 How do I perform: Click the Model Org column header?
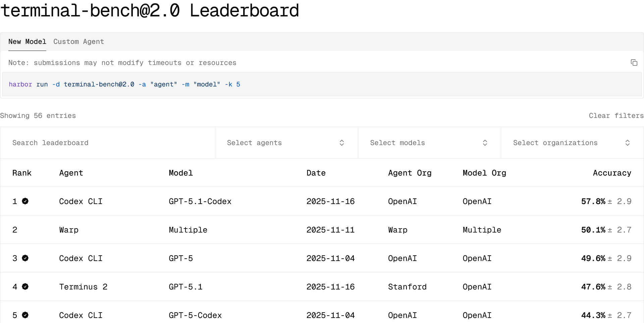click(484, 173)
